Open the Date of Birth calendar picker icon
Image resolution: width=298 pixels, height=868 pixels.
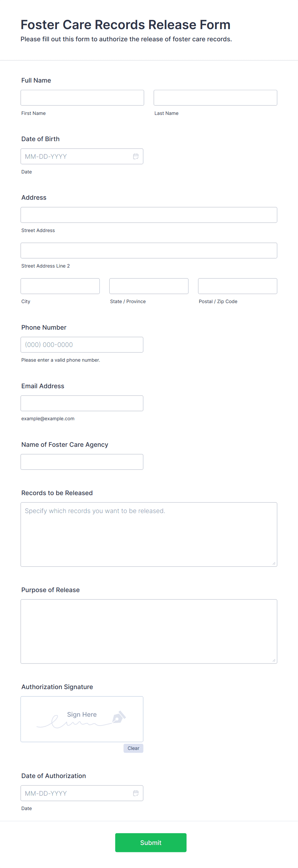pos(136,156)
